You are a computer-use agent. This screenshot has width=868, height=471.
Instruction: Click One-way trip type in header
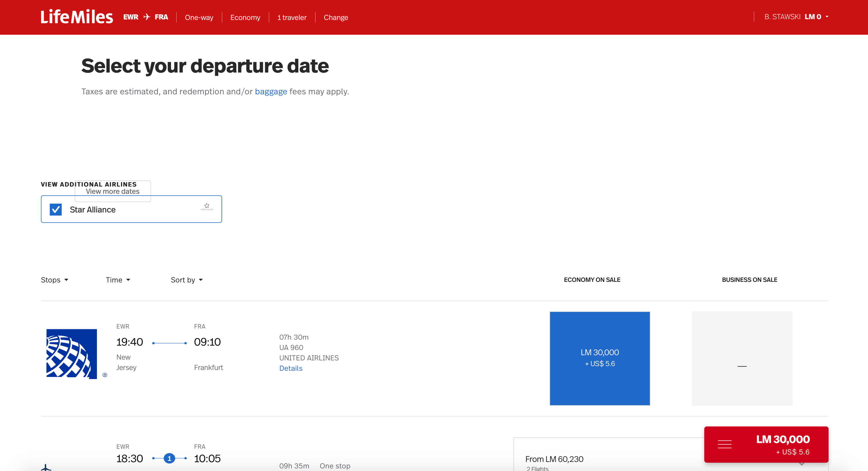(199, 17)
